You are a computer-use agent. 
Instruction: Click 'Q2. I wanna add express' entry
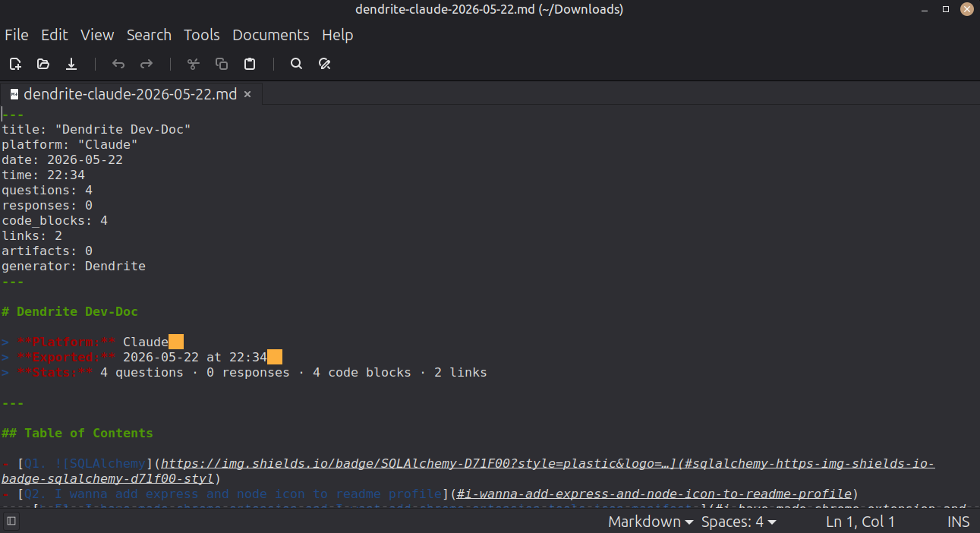(x=430, y=494)
